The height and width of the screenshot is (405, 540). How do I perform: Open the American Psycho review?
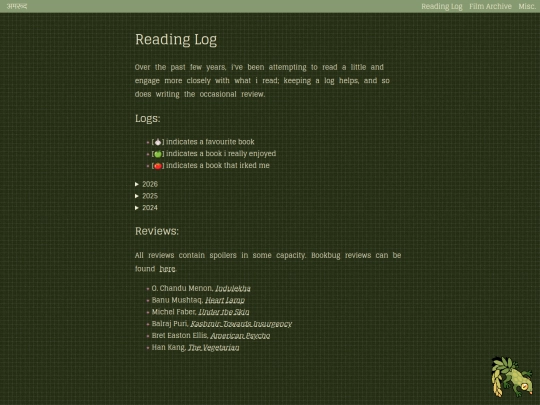pyautogui.click(x=240, y=336)
